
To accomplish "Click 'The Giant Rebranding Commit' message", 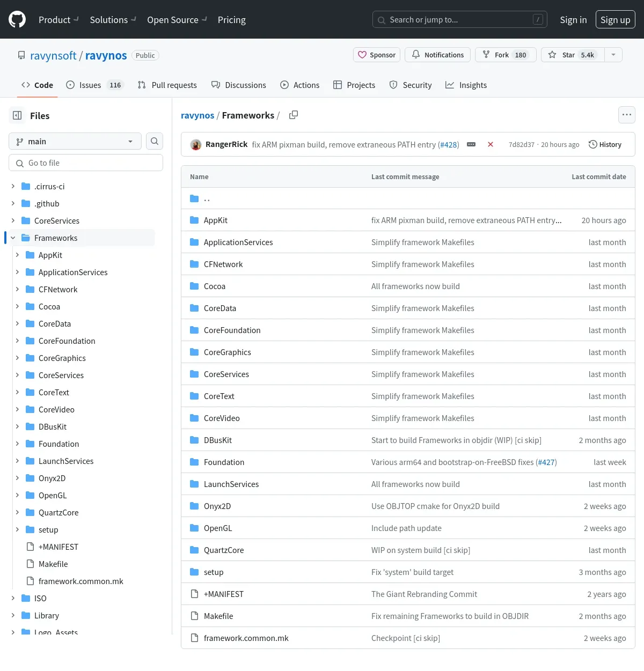I will pyautogui.click(x=424, y=594).
